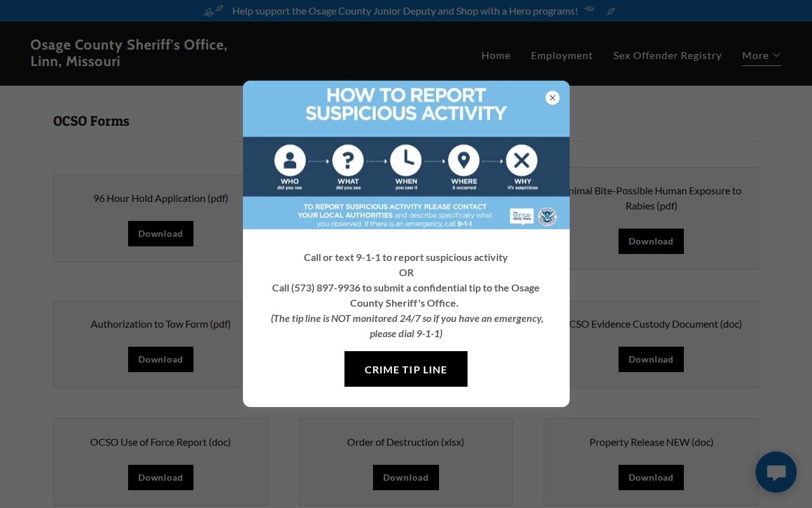Click the Osage County Sheriff's Office title
Viewport: 812px width, 508px height.
click(129, 53)
